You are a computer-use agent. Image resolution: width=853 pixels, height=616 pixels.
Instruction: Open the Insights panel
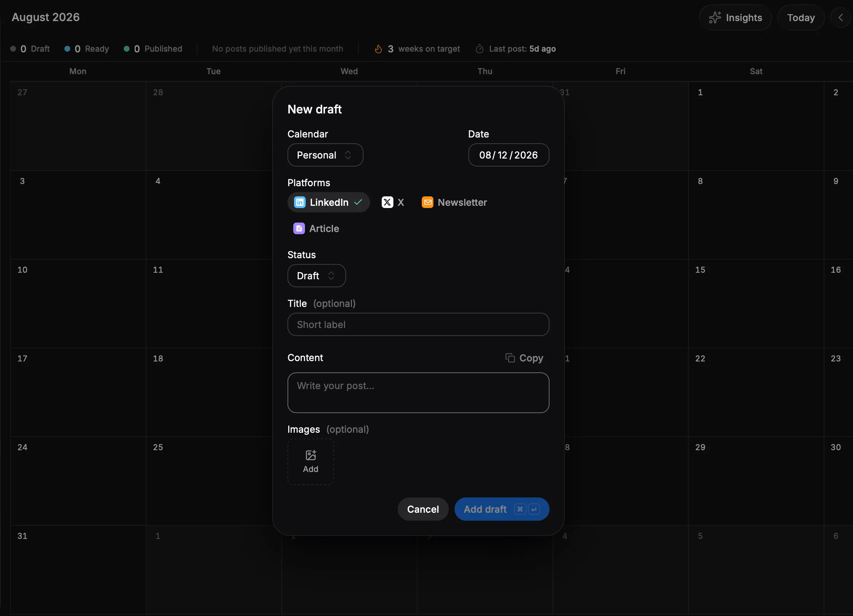(735, 18)
